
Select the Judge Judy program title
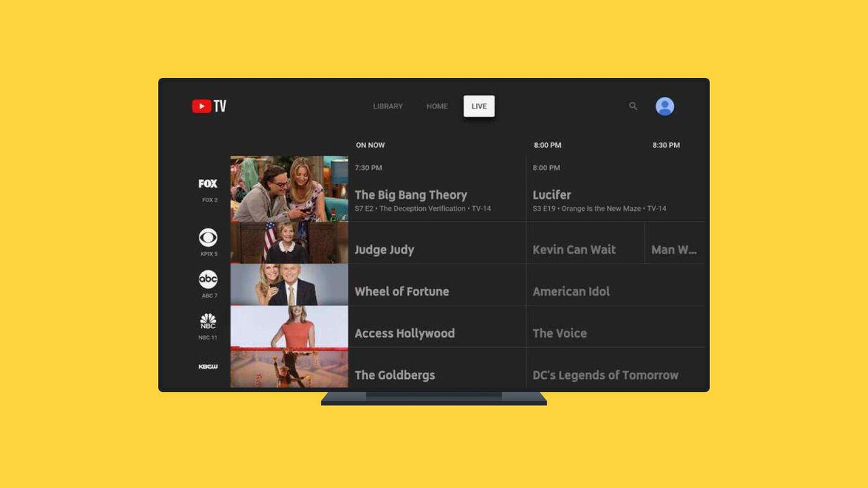[x=384, y=250]
